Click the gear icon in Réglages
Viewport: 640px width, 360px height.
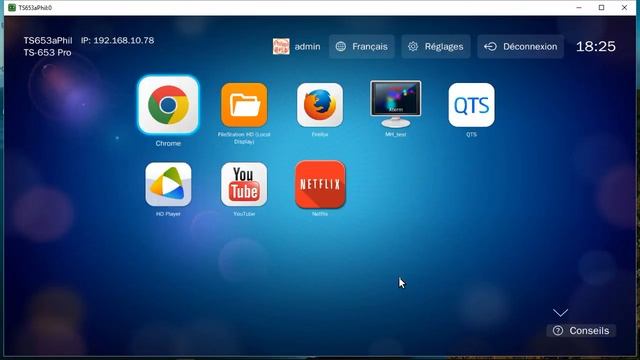pos(413,47)
